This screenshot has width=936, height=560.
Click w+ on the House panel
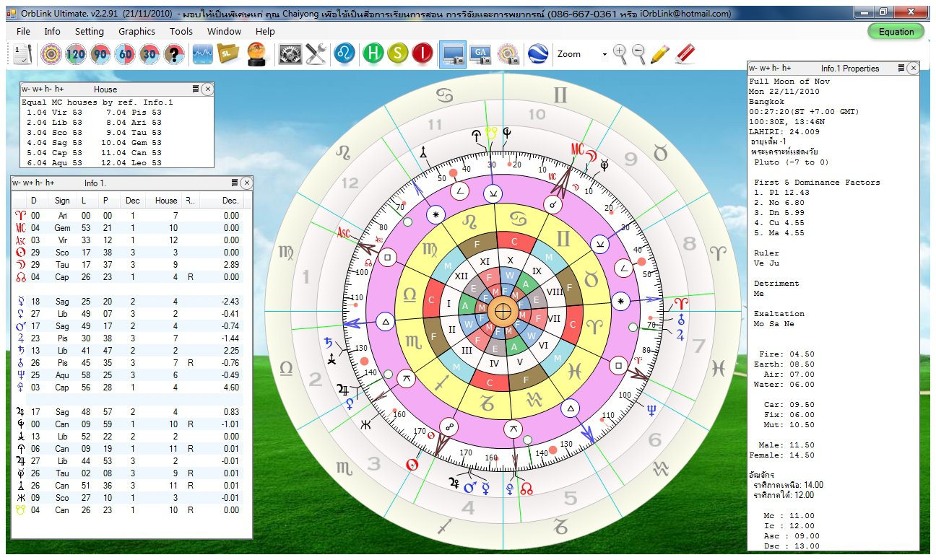[x=38, y=89]
